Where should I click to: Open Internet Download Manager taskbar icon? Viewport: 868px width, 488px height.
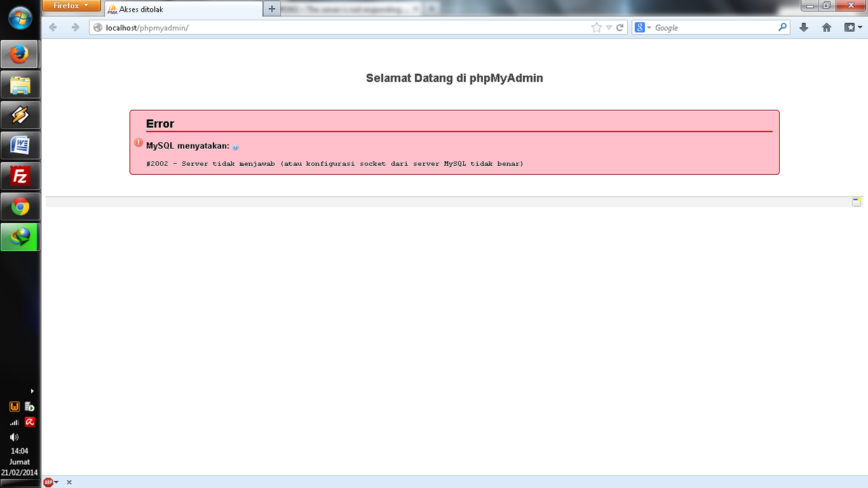[20, 237]
